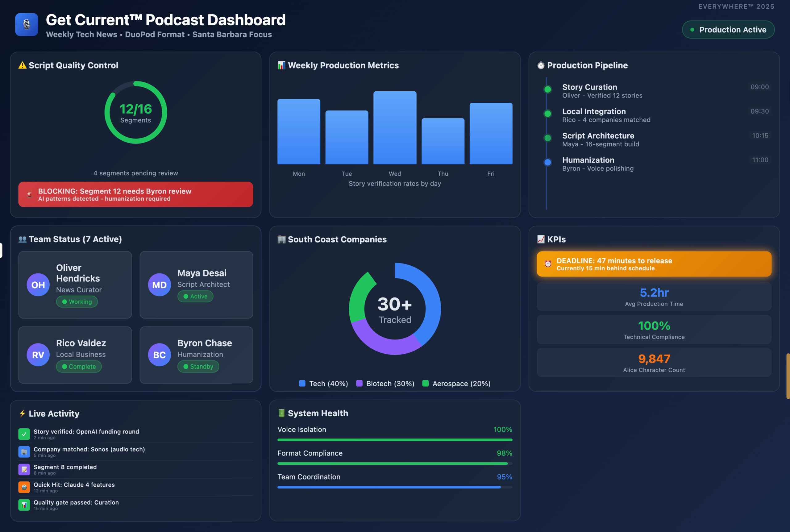The height and width of the screenshot is (532, 790).
Task: Click the Biotech (30%) legend swatch
Action: click(359, 383)
